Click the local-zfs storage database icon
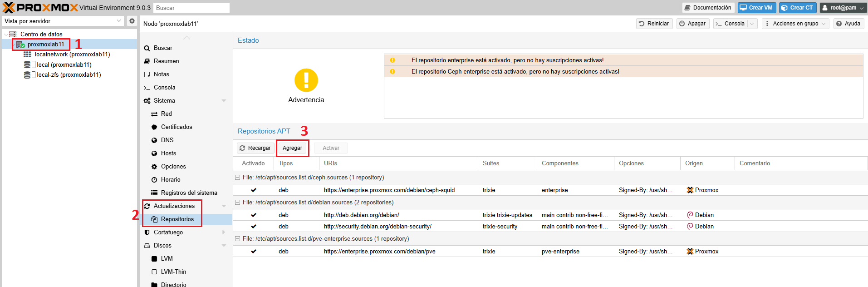The image size is (868, 287). pyautogui.click(x=27, y=75)
